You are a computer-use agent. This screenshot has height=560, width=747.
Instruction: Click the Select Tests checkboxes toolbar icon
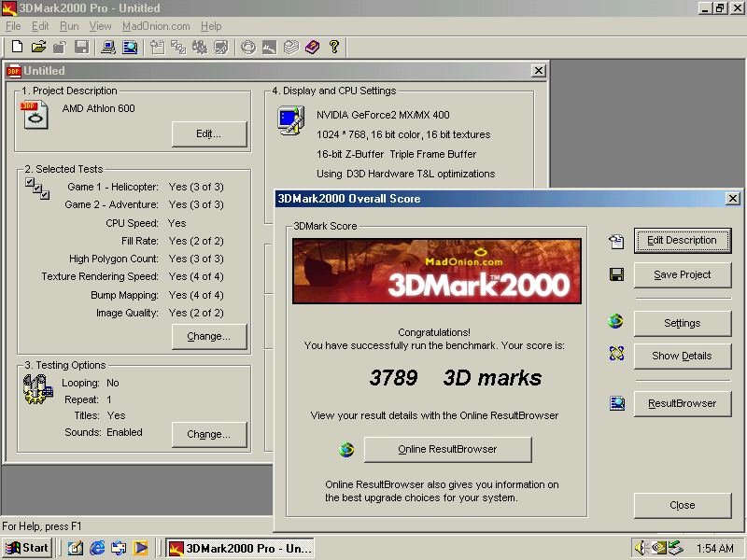click(178, 47)
